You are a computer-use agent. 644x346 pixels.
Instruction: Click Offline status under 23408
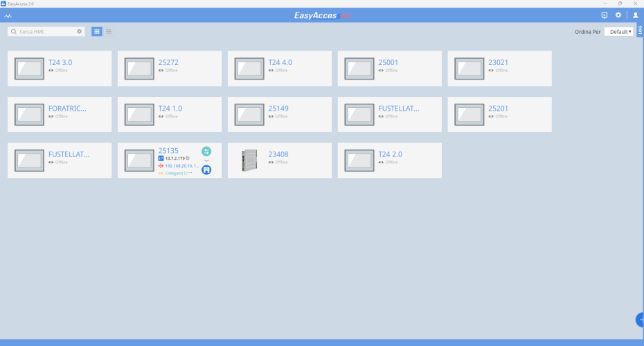coord(281,162)
